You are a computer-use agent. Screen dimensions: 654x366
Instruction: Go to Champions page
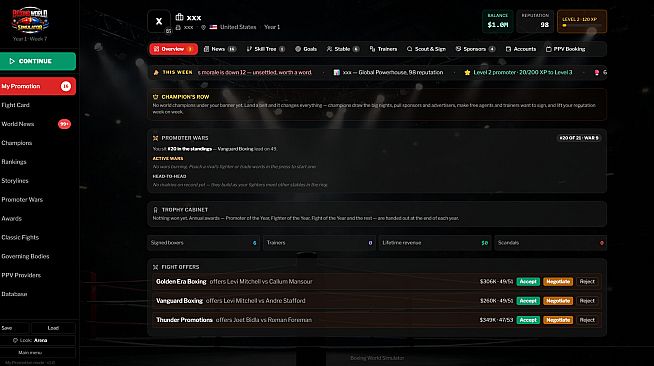pyautogui.click(x=17, y=143)
